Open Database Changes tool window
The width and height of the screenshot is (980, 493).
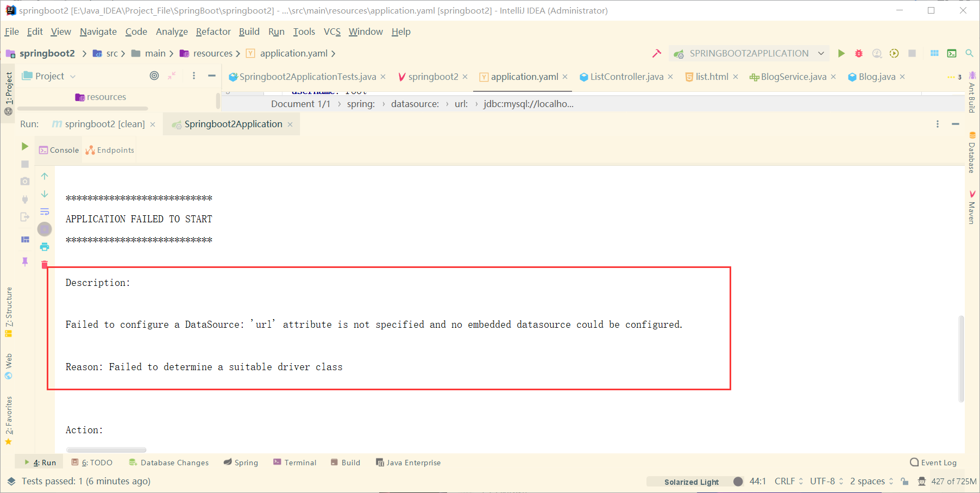coord(169,463)
